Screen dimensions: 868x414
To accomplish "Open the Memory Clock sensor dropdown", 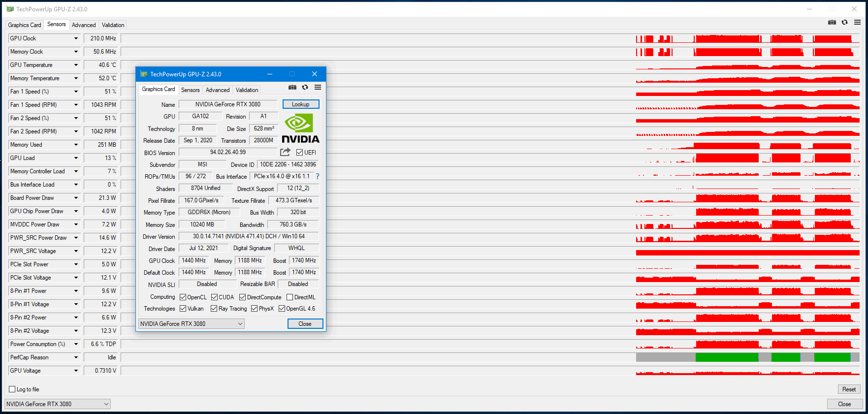I will (76, 52).
